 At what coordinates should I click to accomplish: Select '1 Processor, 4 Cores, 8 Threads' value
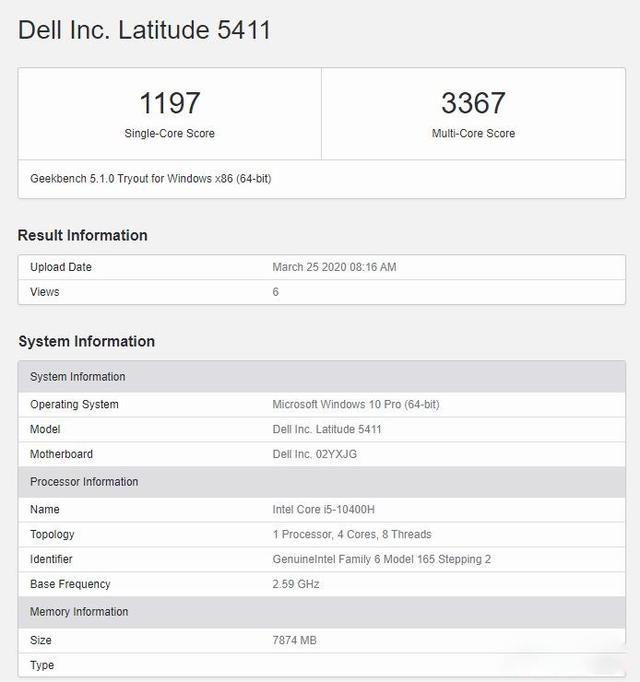point(352,535)
